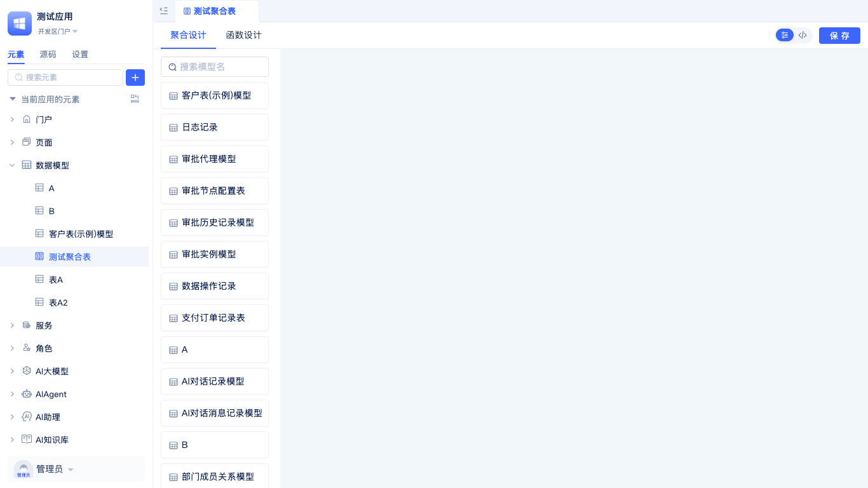Viewport: 868px width, 488px height.
Task: Click the 保存 button
Action: click(x=839, y=36)
